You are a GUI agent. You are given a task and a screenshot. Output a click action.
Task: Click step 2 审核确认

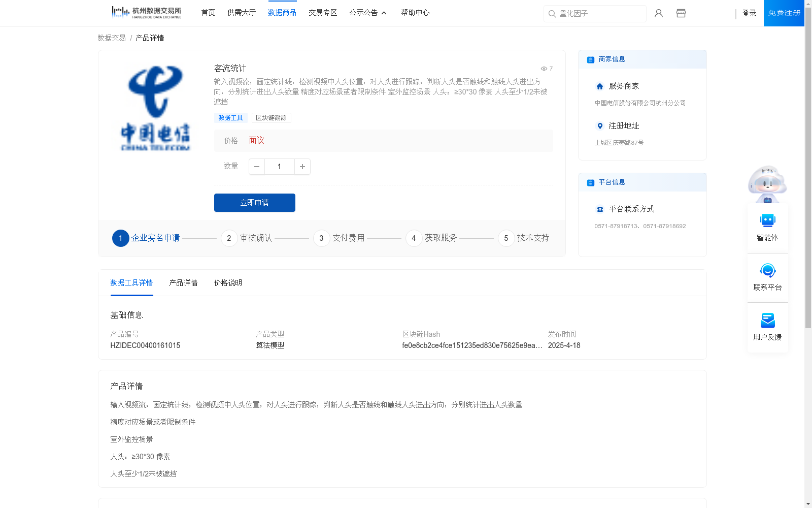pos(247,238)
